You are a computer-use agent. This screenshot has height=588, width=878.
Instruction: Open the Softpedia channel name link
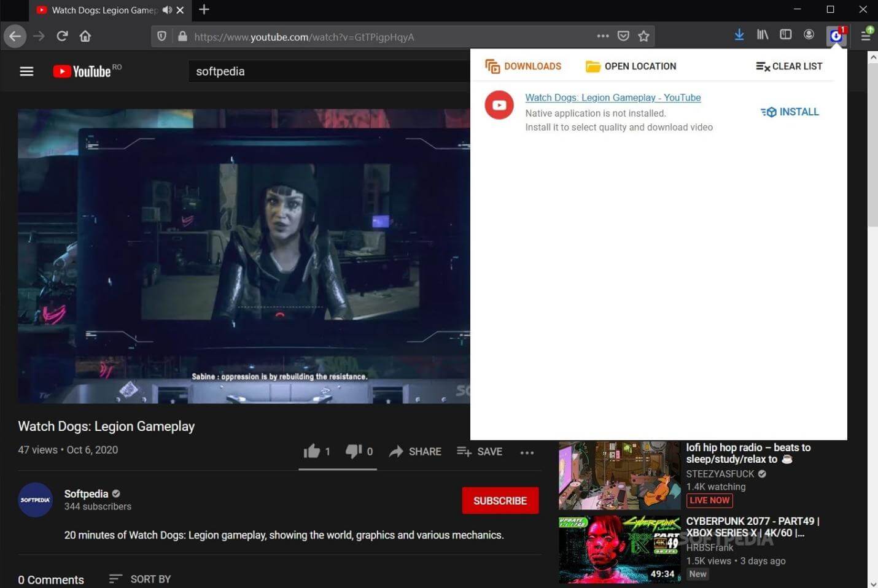click(86, 493)
